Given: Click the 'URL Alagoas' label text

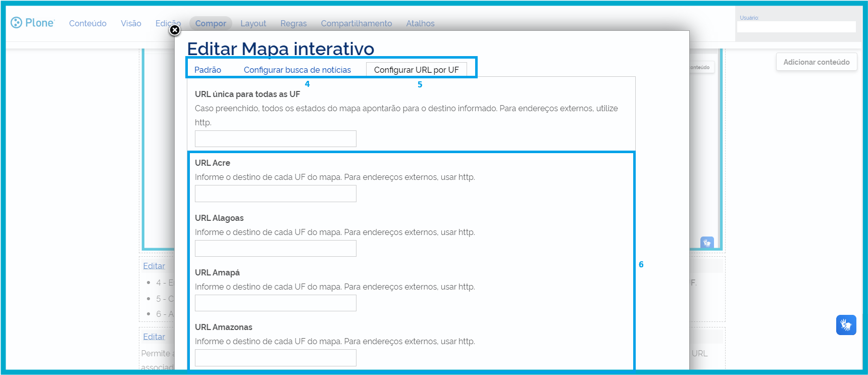Looking at the screenshot, I should click(219, 218).
